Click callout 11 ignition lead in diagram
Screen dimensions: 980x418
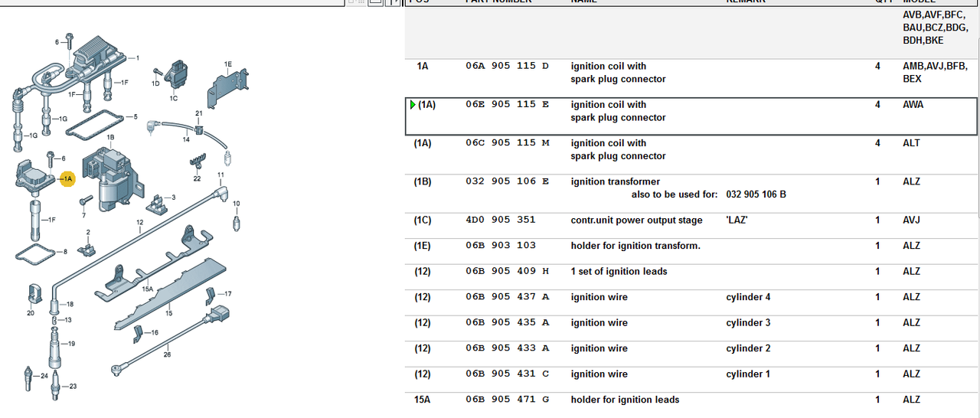(x=220, y=175)
